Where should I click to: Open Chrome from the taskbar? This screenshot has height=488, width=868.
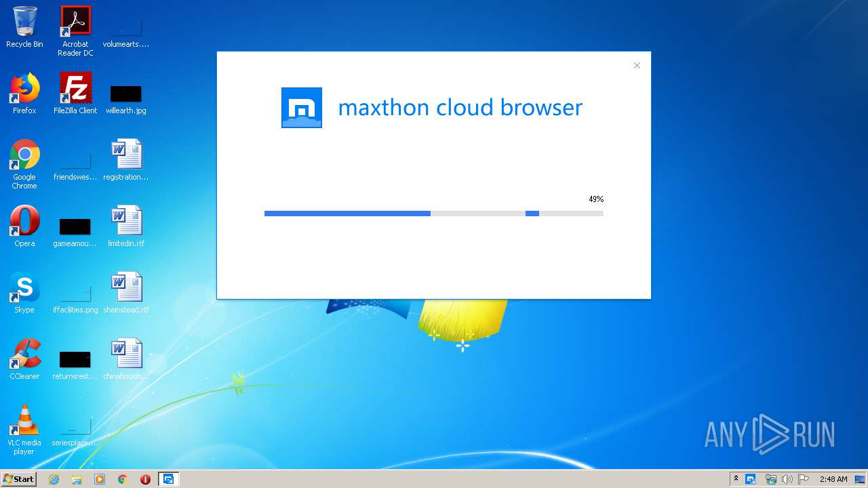tap(123, 479)
